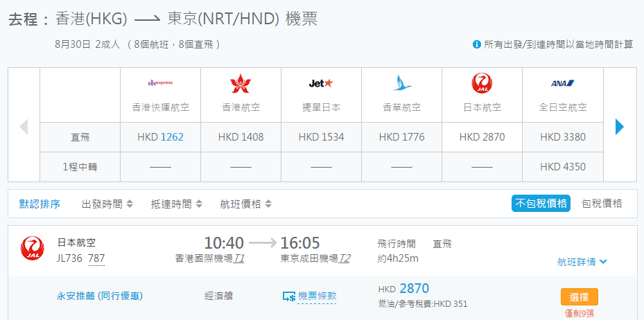Click the Hong Kong Airlines logo

(241, 84)
